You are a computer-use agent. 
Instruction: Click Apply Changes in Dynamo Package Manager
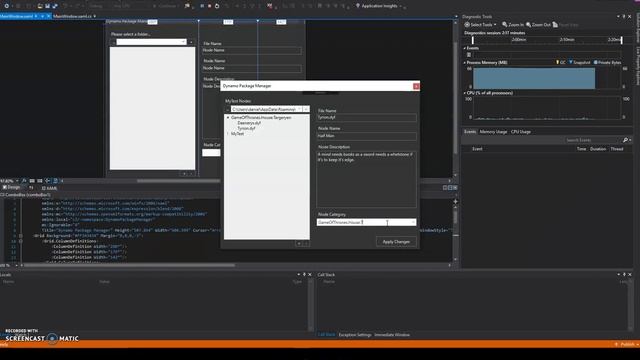(x=396, y=242)
